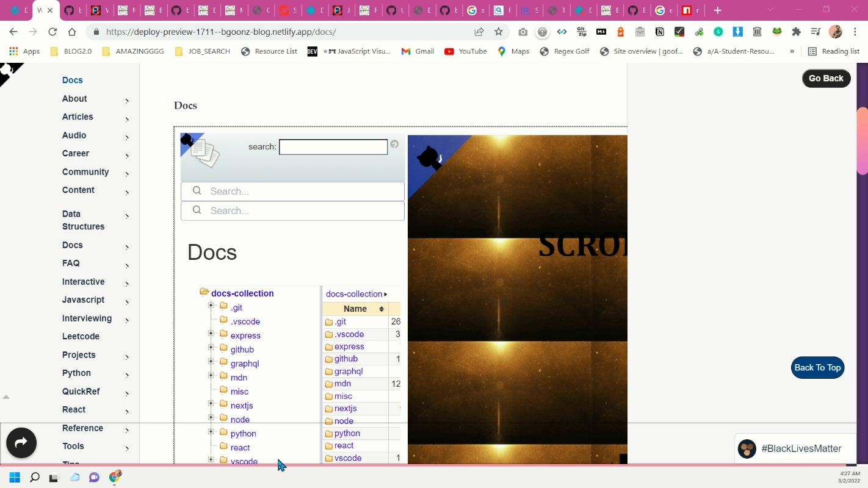Share this page from the address bar
Viewport: 868px width, 488px height.
[479, 32]
